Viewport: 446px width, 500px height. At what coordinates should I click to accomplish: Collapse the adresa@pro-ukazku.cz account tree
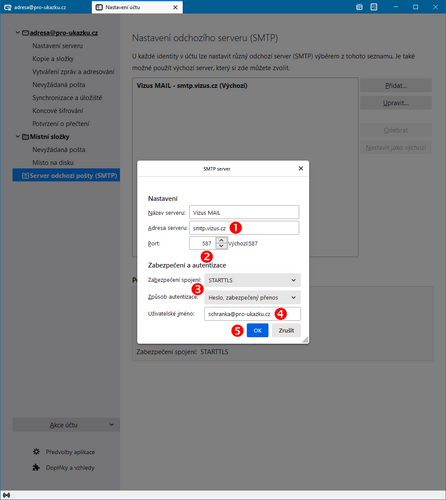(x=18, y=33)
